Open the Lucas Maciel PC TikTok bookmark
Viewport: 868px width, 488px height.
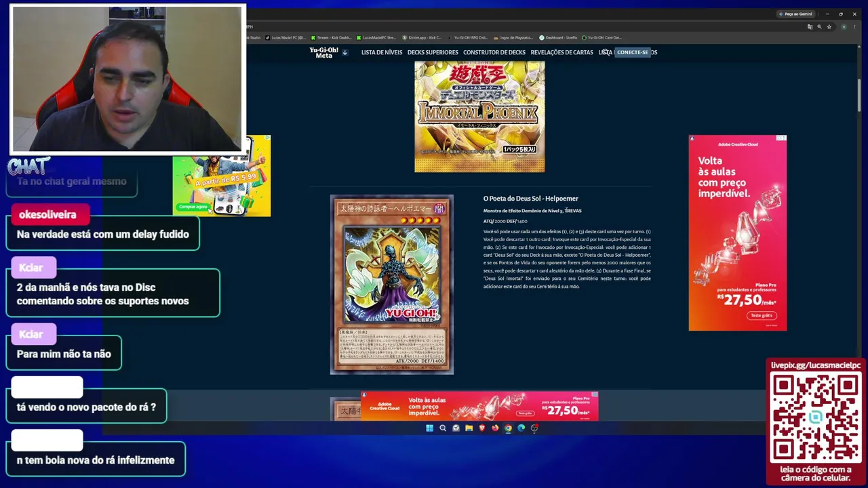[x=285, y=38]
